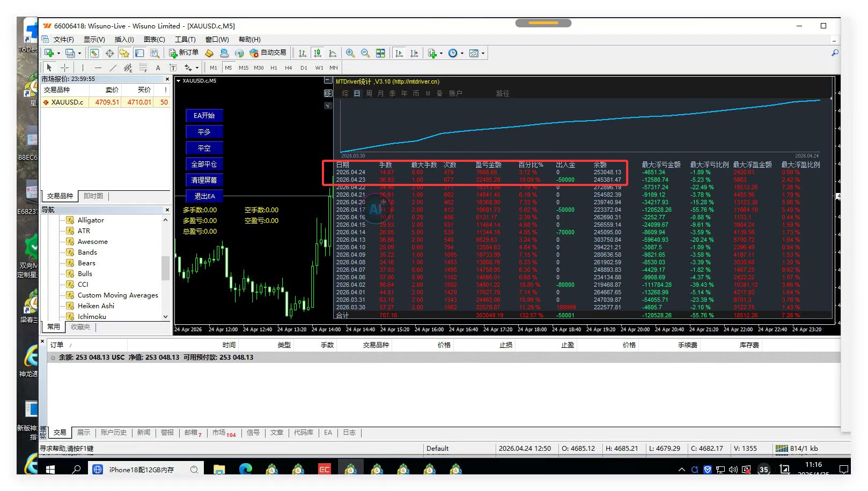
Task: Open the templates dropdown arrow
Action: pos(483,54)
